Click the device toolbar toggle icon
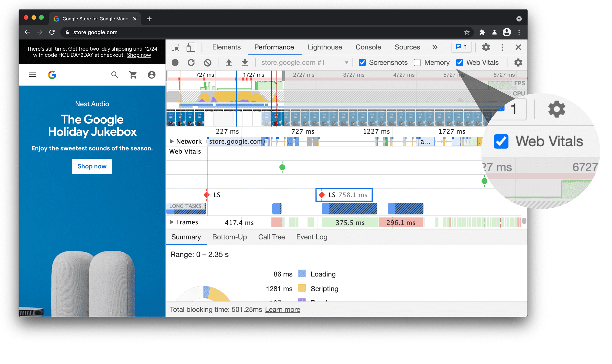Screen dimensions: 612x364 tap(191, 47)
